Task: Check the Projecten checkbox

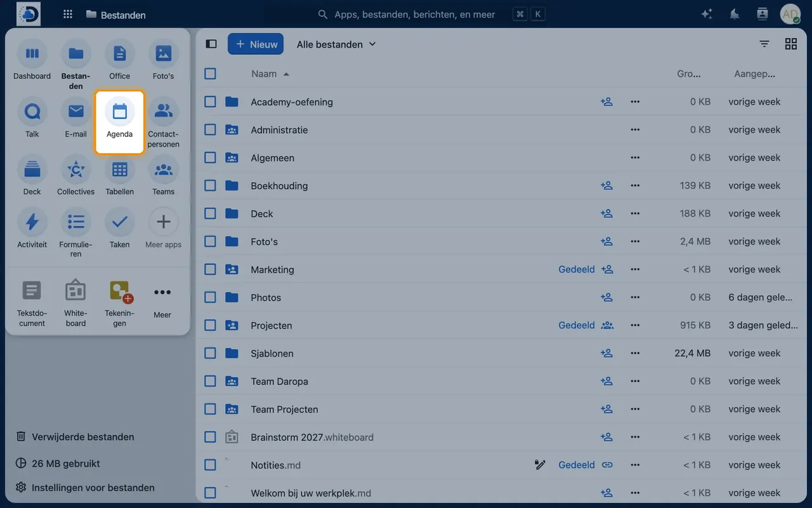Action: (x=211, y=325)
